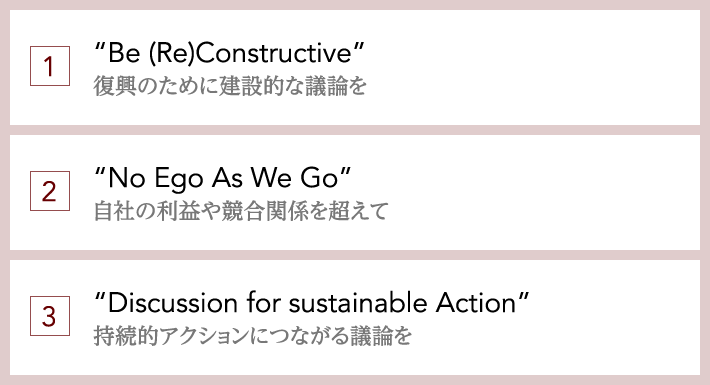Click the numbered box labeled 3

click(50, 316)
